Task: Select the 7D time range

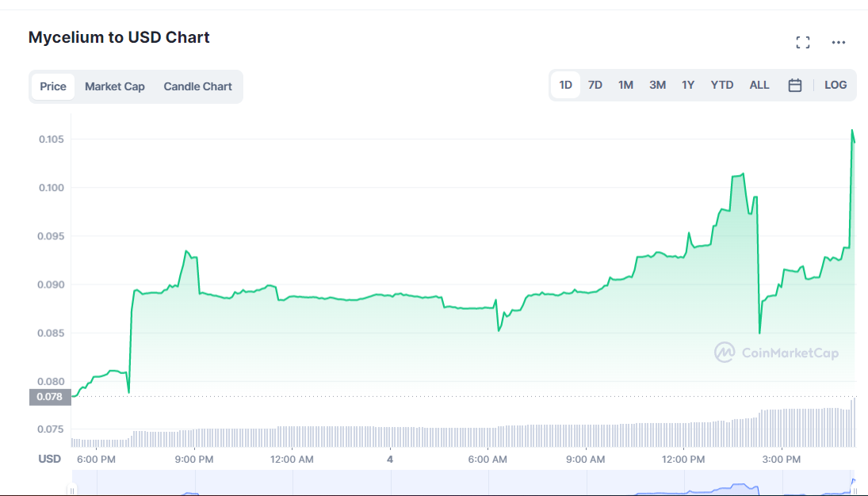Action: [x=595, y=86]
